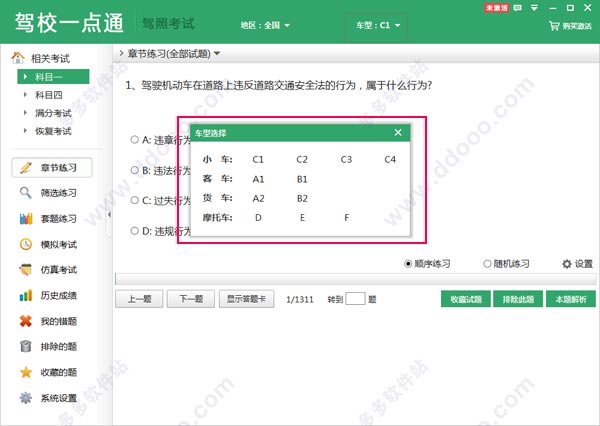Image resolution: width=600 pixels, height=426 pixels.
Task: Click the notepad icon for 仿真考试
Action: click(x=26, y=270)
